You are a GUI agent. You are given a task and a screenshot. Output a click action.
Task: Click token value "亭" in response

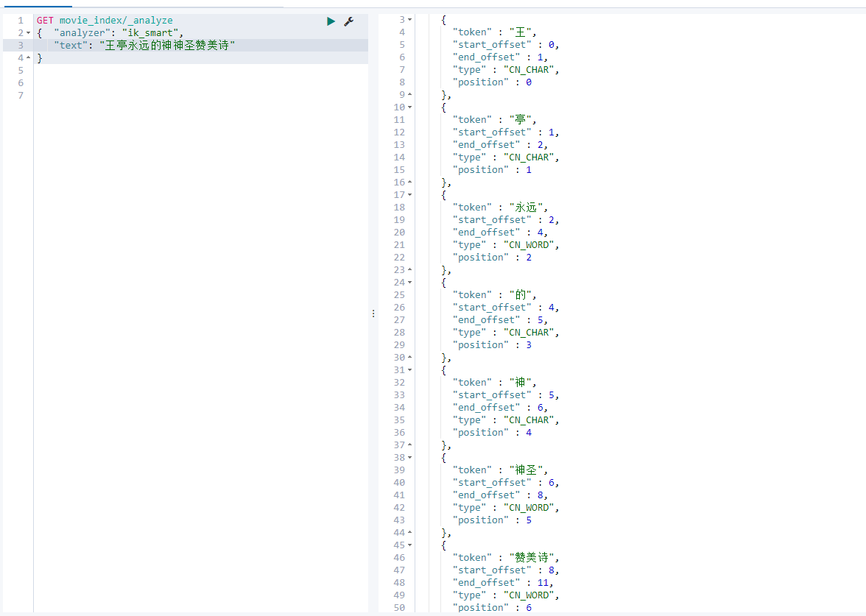[520, 120]
